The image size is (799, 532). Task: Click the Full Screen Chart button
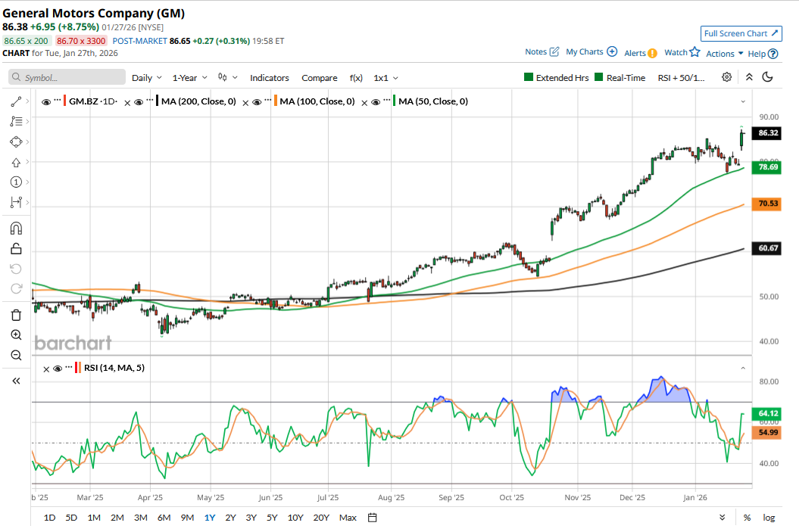point(741,33)
